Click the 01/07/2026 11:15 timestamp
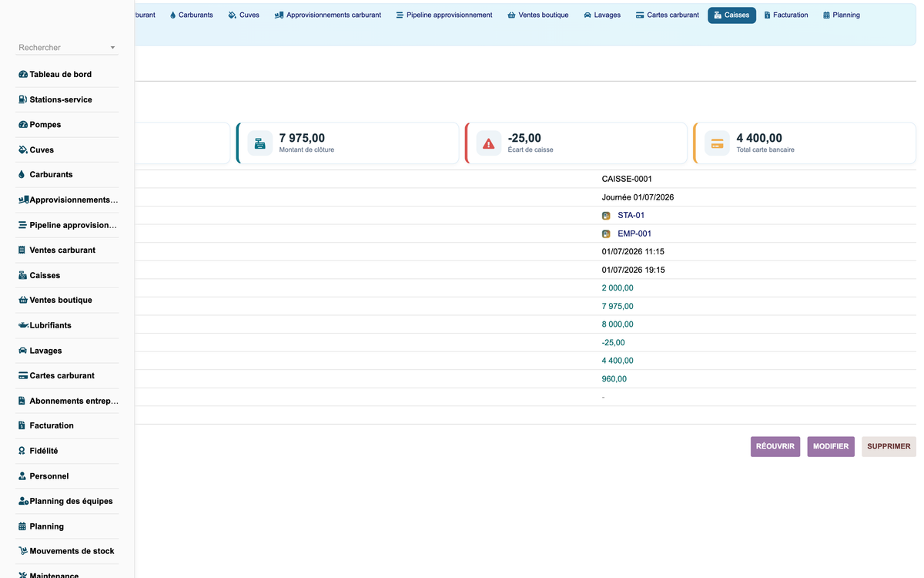Viewport: 924px width, 578px height. click(633, 252)
